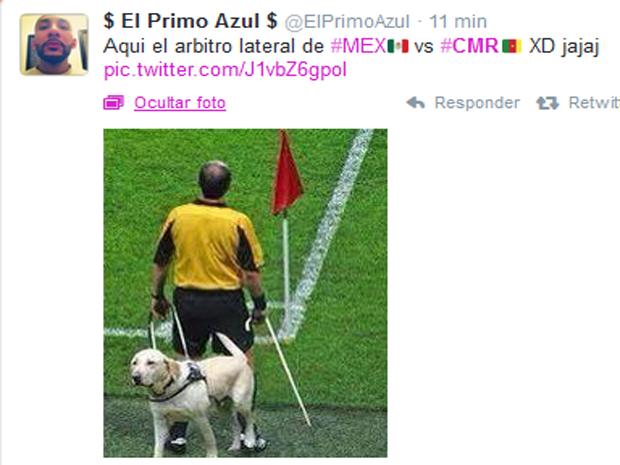Open the @ElPrimoAzul handle

coord(347,22)
